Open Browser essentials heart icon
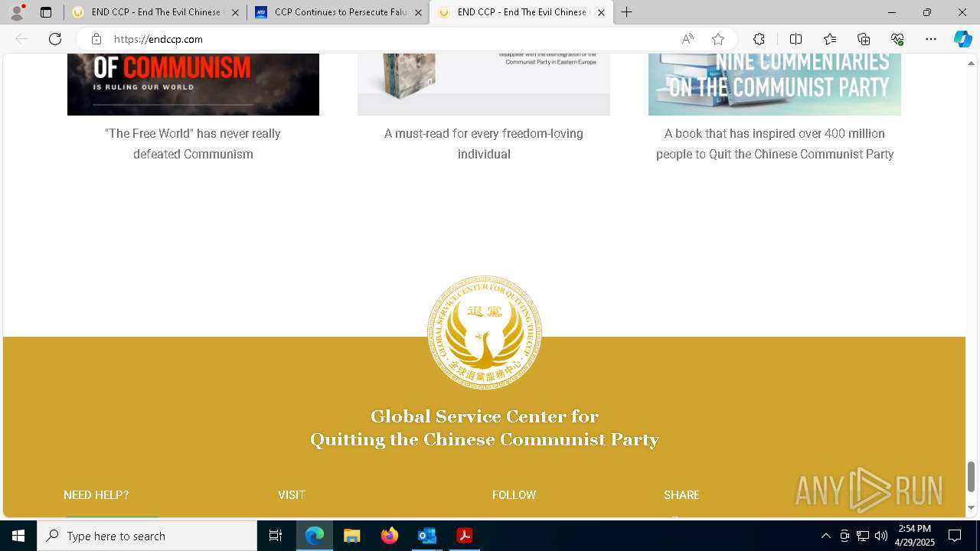This screenshot has width=980, height=551. tap(897, 39)
